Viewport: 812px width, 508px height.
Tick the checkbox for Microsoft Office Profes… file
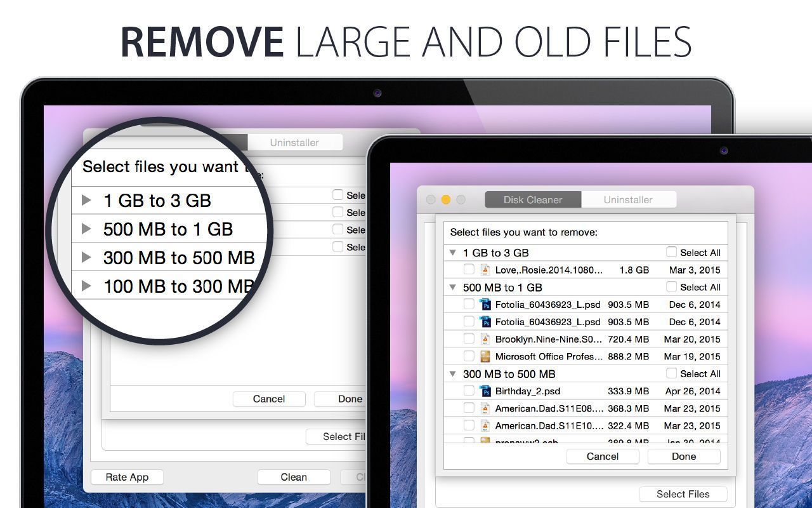click(469, 356)
